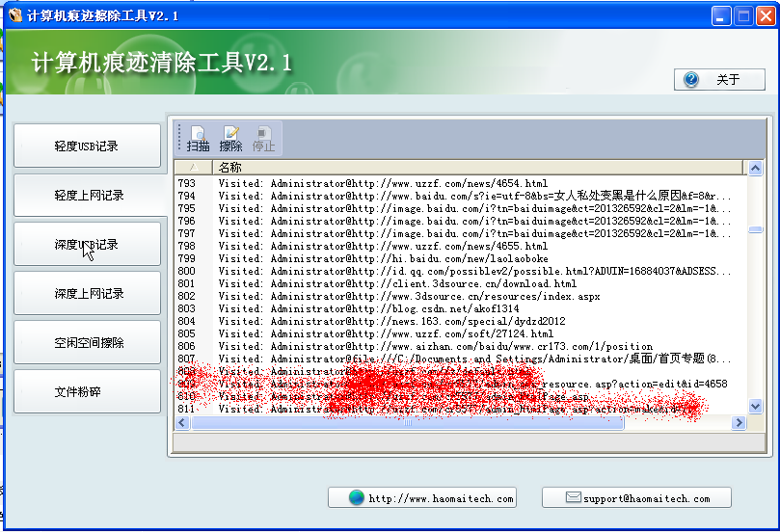
Task: Open the 关于 (About) help button
Action: coord(719,80)
